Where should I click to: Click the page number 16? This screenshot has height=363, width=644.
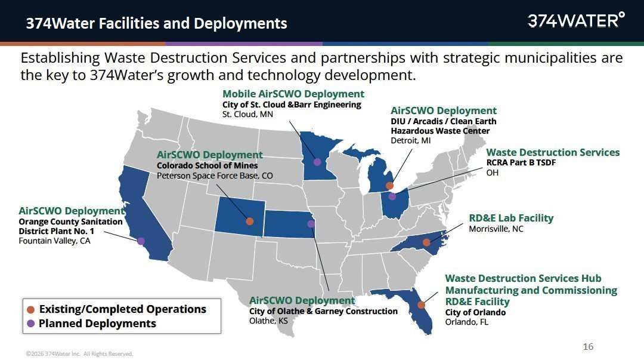(588, 346)
